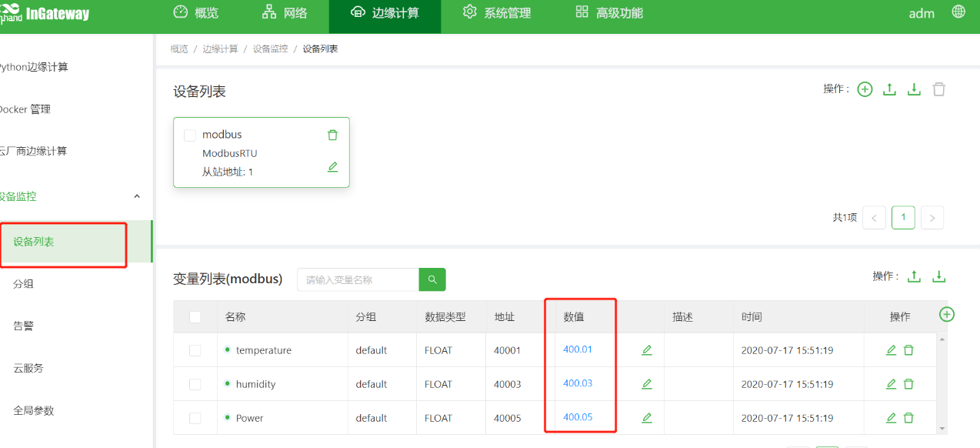
Task: Go to next device list page
Action: pyautogui.click(x=932, y=218)
